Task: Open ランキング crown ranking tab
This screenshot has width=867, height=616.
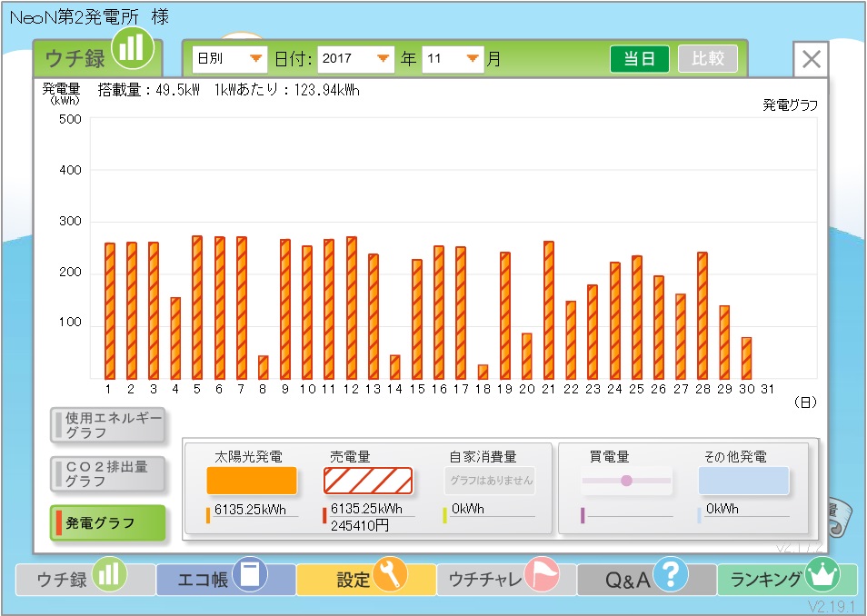Action: (787, 579)
